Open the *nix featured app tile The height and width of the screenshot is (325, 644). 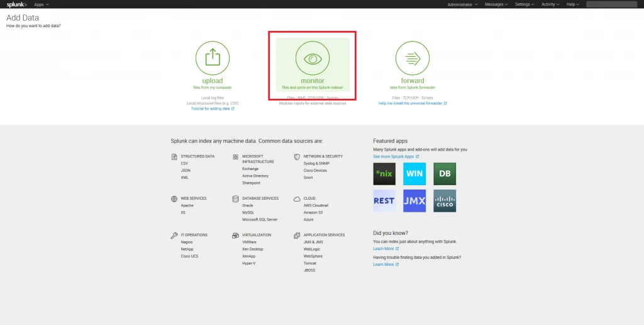pos(384,173)
